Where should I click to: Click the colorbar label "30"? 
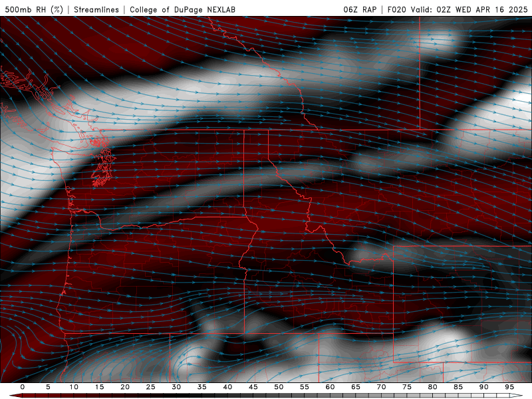(176, 387)
